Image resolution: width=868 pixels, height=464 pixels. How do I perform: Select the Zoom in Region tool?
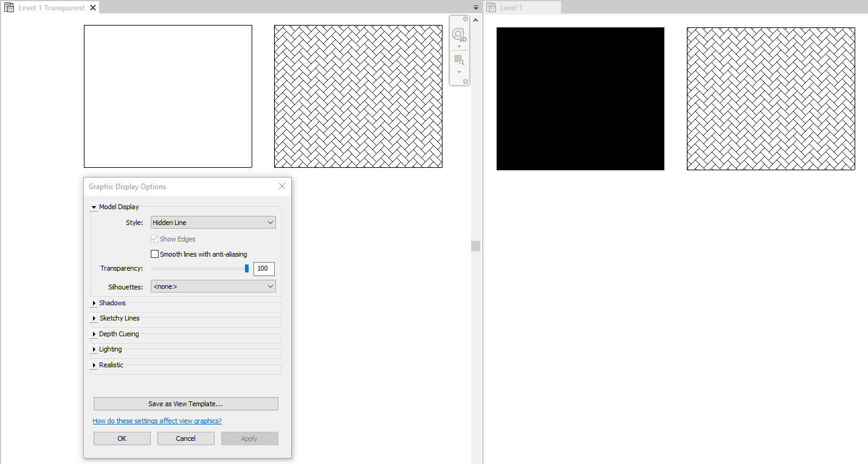[459, 60]
